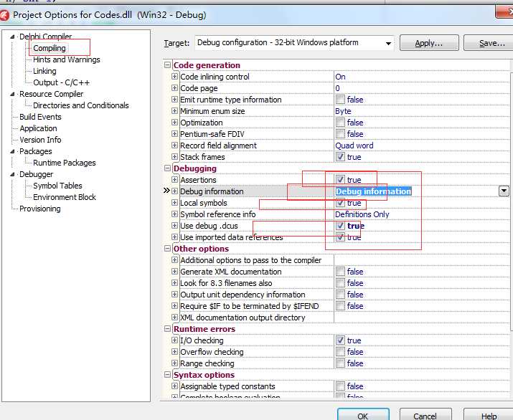Confirm settings with OK button
The width and height of the screenshot is (513, 420).
tap(363, 414)
